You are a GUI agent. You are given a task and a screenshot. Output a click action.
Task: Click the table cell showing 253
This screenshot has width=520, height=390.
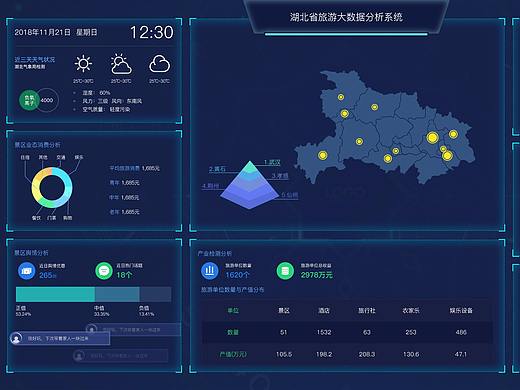411,332
